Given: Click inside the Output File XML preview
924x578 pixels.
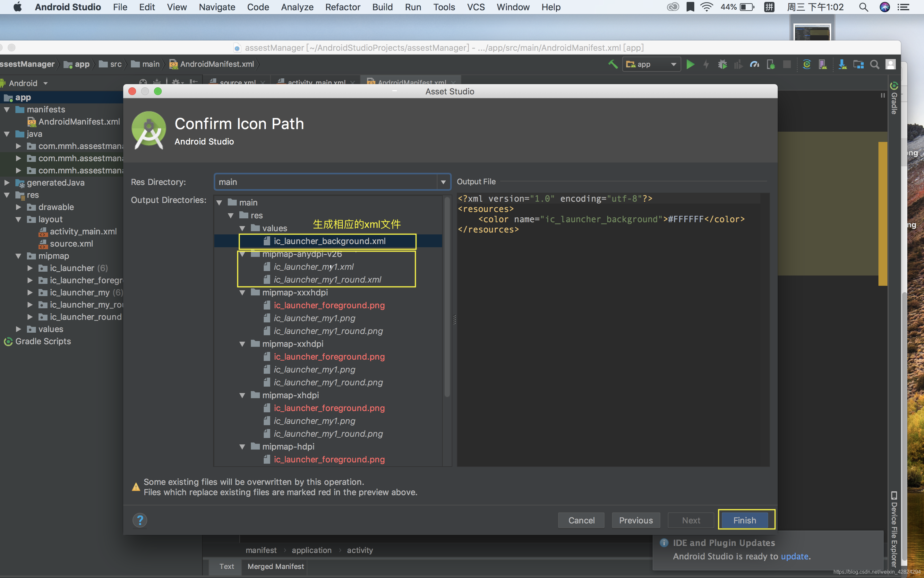Looking at the screenshot, I should (613, 329).
